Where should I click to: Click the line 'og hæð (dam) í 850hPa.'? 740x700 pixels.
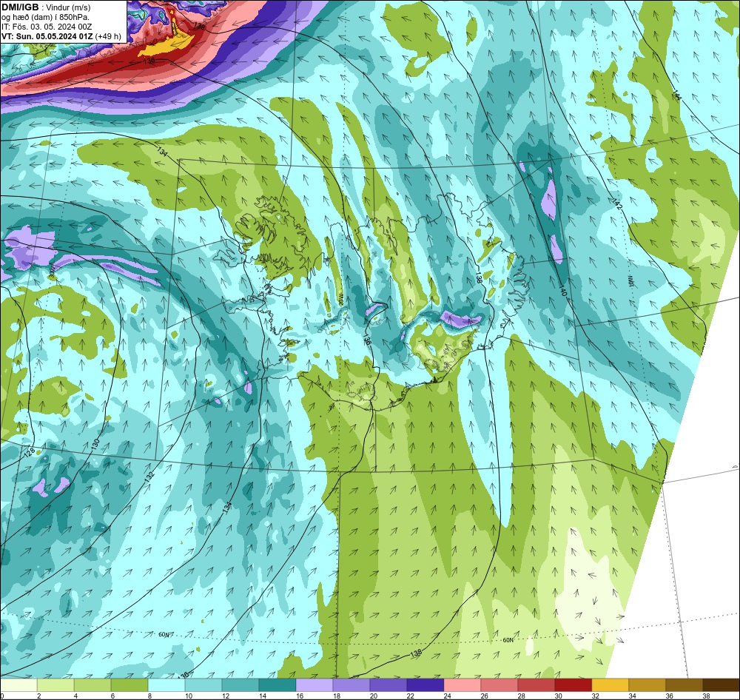[x=46, y=17]
